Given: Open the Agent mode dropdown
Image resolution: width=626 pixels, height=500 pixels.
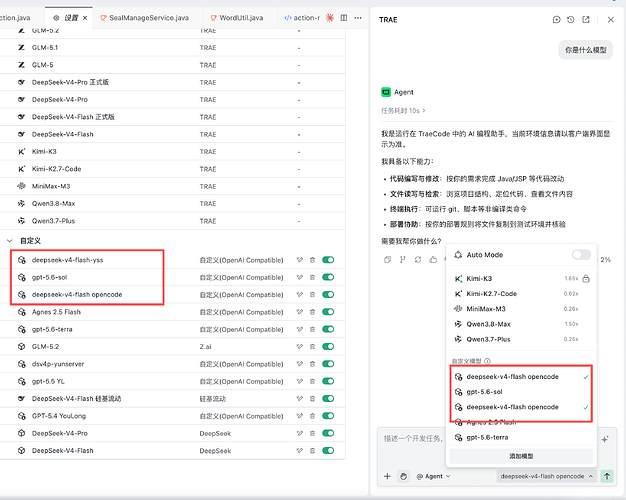Looking at the screenshot, I should click(434, 476).
